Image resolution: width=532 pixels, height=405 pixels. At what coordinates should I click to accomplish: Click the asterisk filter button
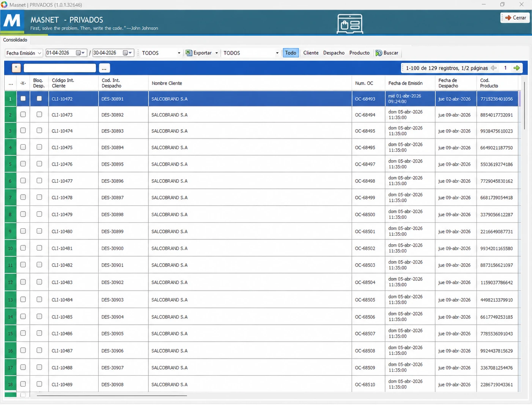tap(16, 68)
